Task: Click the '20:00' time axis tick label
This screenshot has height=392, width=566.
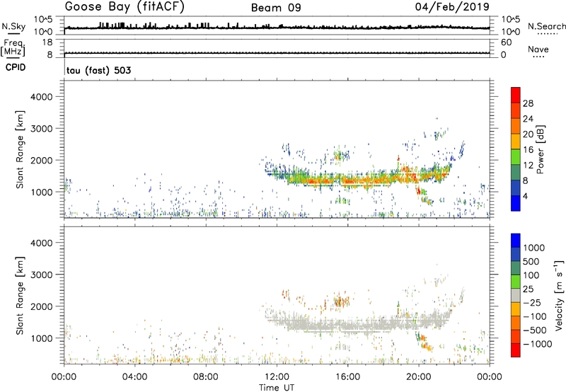Action: click(419, 377)
